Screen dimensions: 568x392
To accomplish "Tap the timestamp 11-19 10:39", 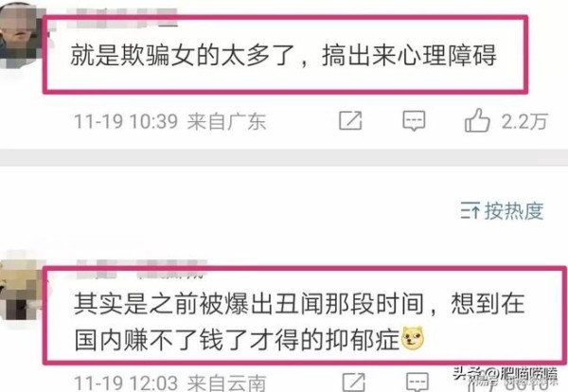I will (x=126, y=121).
